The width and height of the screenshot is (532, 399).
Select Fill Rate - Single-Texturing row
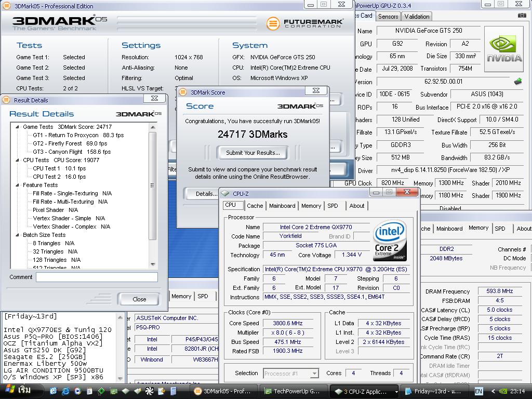click(72, 193)
